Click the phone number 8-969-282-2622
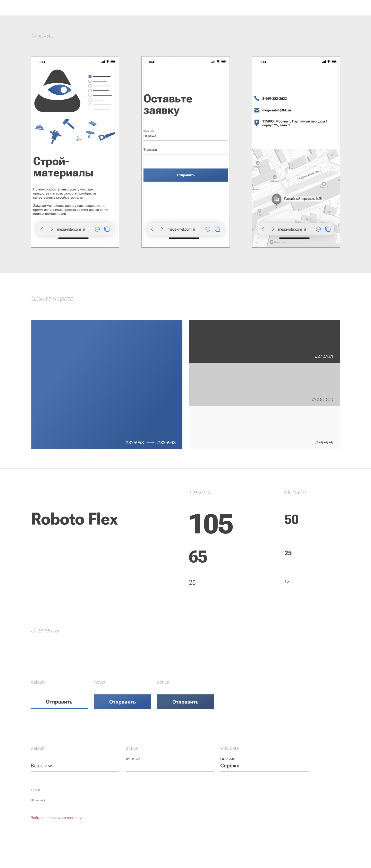This screenshot has width=371, height=868. [274, 98]
